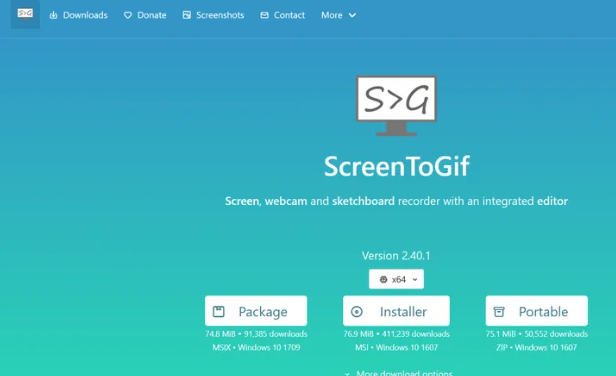Click the Installer disc icon
The image size is (616, 376).
click(357, 312)
